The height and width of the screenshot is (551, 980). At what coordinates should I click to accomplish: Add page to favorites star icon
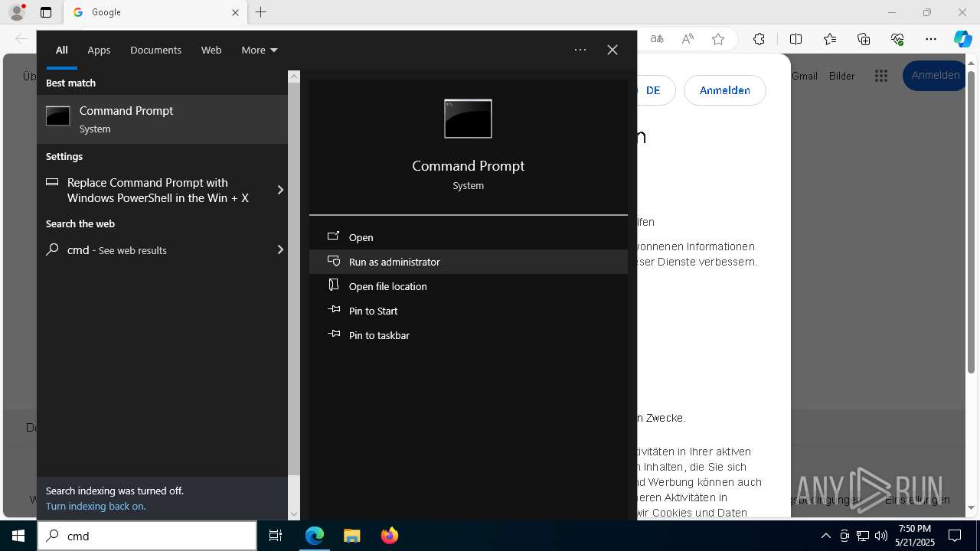point(718,39)
